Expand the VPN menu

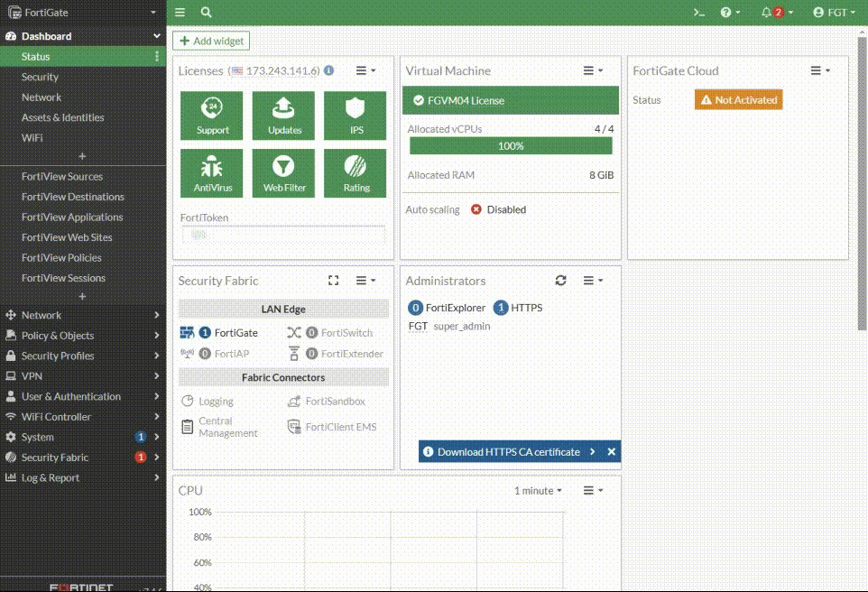click(83, 376)
